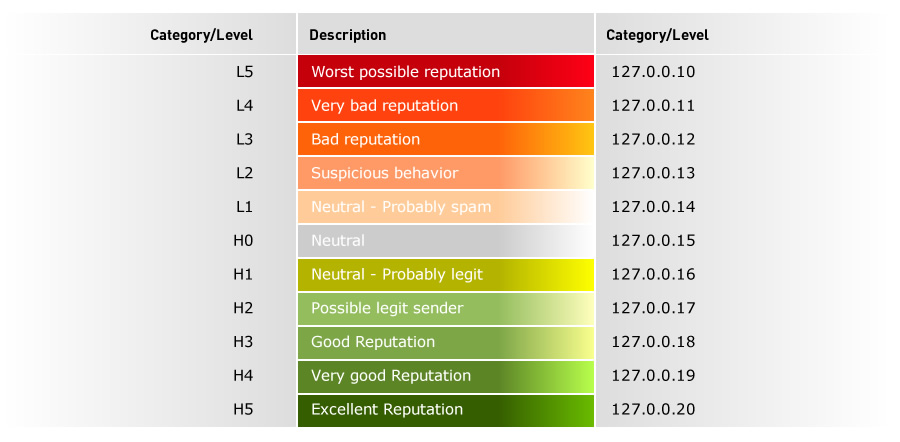Click the 127.0.0.20 return code
Viewport: 900px width, 442px height.
(653, 410)
